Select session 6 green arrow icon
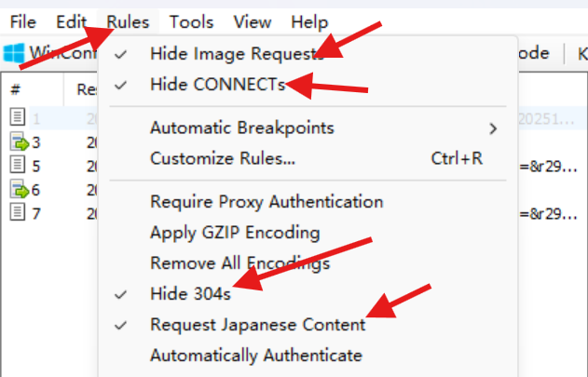 coord(19,189)
